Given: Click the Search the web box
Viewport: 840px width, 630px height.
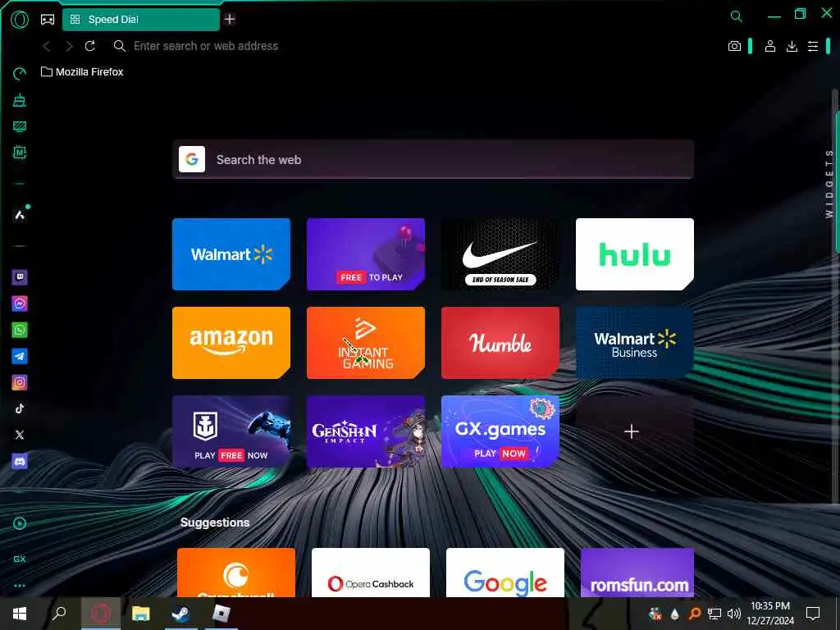Looking at the screenshot, I should coord(433,160).
